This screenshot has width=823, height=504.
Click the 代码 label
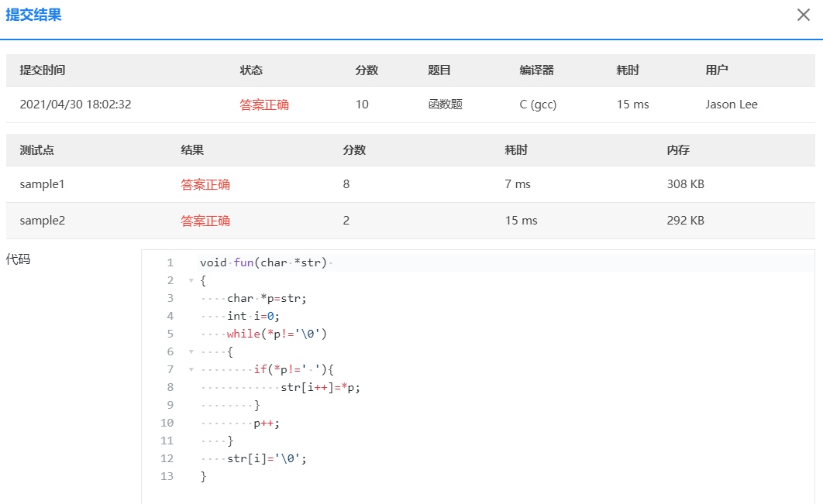(x=18, y=259)
